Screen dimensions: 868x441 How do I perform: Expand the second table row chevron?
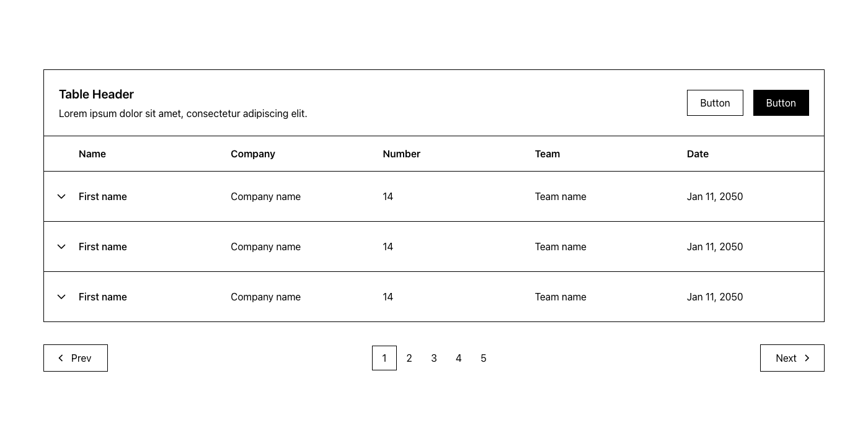click(x=61, y=247)
